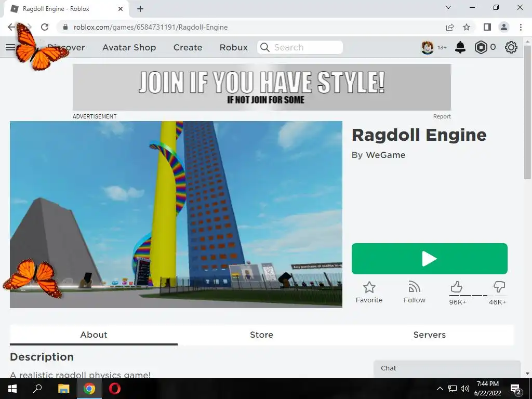Launch Opera from the taskbar
The width and height of the screenshot is (532, 399).
pyautogui.click(x=115, y=389)
